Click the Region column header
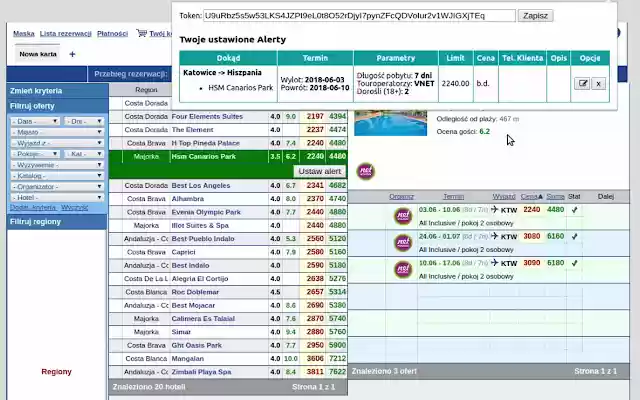 (x=146, y=90)
